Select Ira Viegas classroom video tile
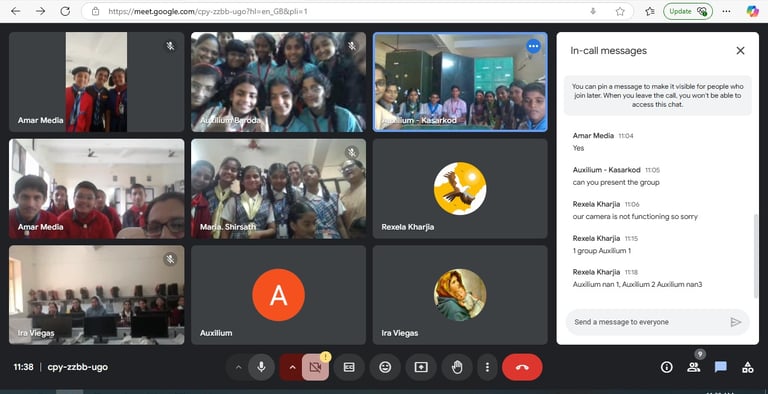The width and height of the screenshot is (768, 394). (96, 295)
